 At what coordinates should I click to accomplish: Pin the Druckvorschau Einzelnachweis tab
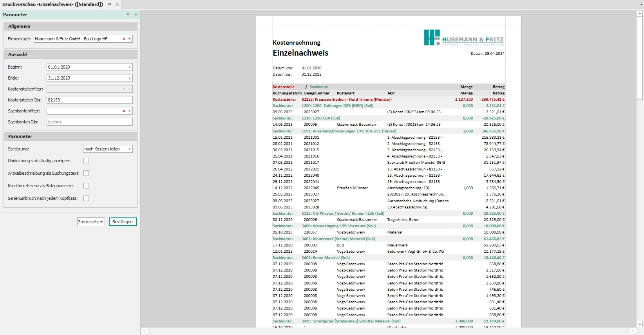pyautogui.click(x=109, y=4)
